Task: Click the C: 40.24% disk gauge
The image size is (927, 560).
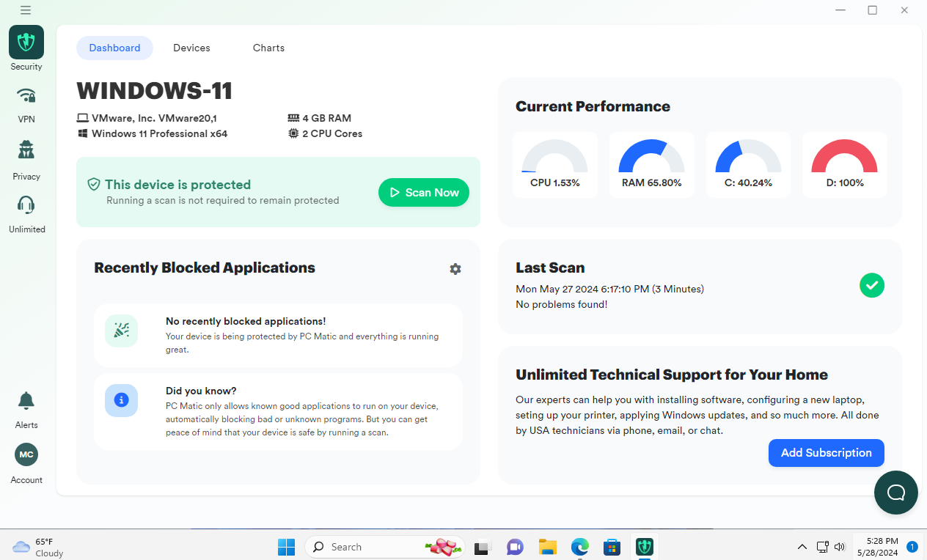Action: (x=748, y=165)
